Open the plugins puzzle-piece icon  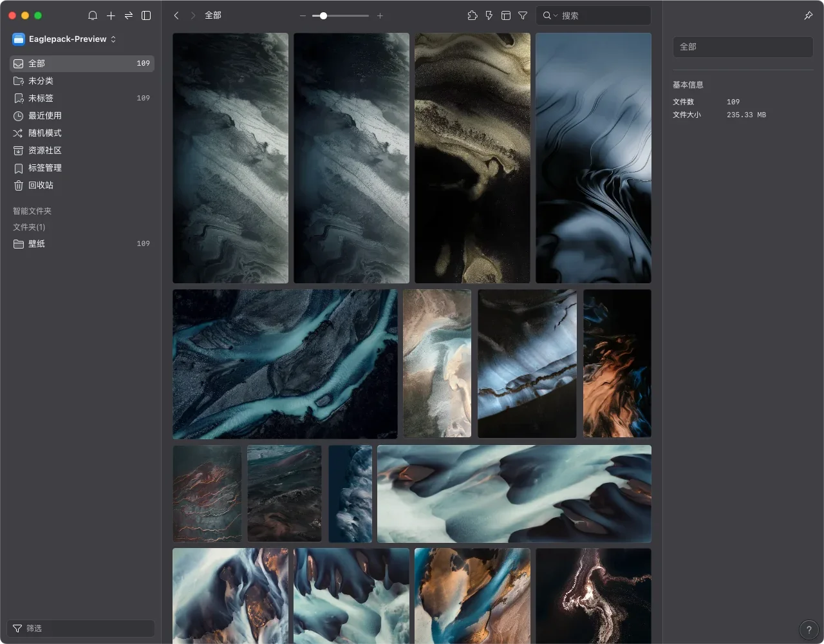473,15
